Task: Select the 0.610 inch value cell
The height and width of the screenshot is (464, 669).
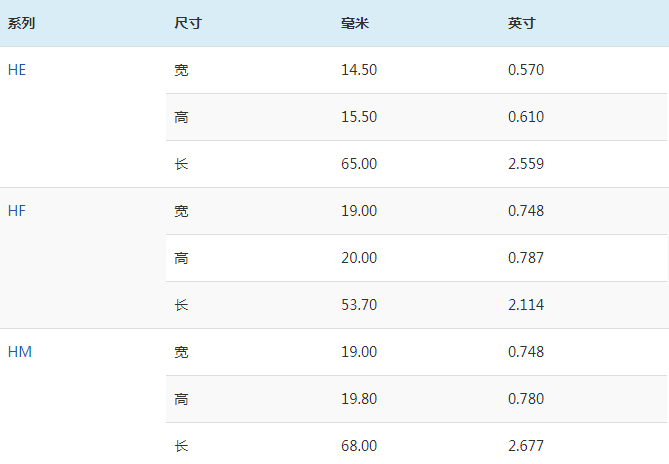Action: coord(526,117)
